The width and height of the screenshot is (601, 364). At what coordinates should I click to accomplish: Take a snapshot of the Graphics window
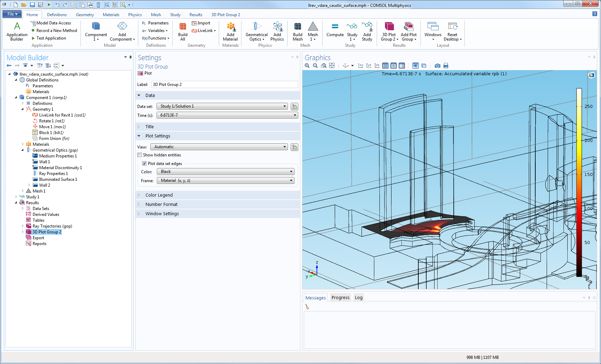coord(437,66)
